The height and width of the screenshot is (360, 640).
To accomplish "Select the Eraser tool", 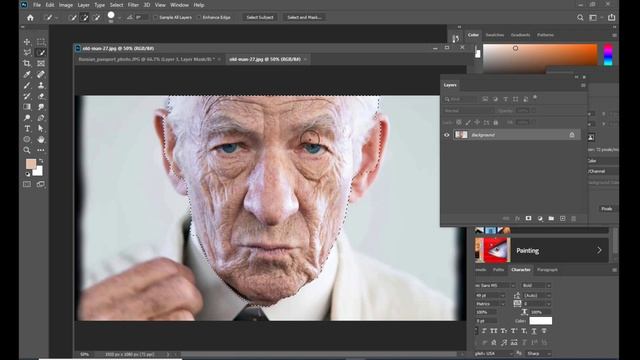I will (41, 96).
